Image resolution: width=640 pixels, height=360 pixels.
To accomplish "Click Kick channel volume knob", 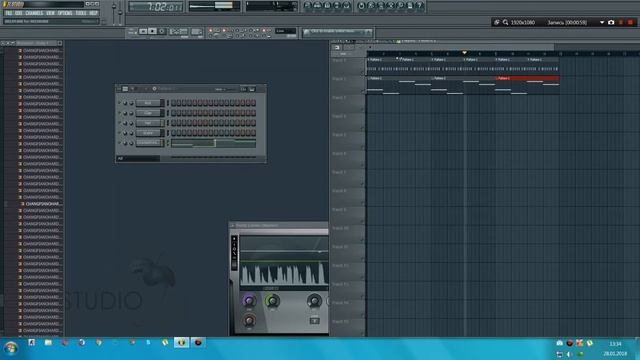I will click(x=131, y=103).
